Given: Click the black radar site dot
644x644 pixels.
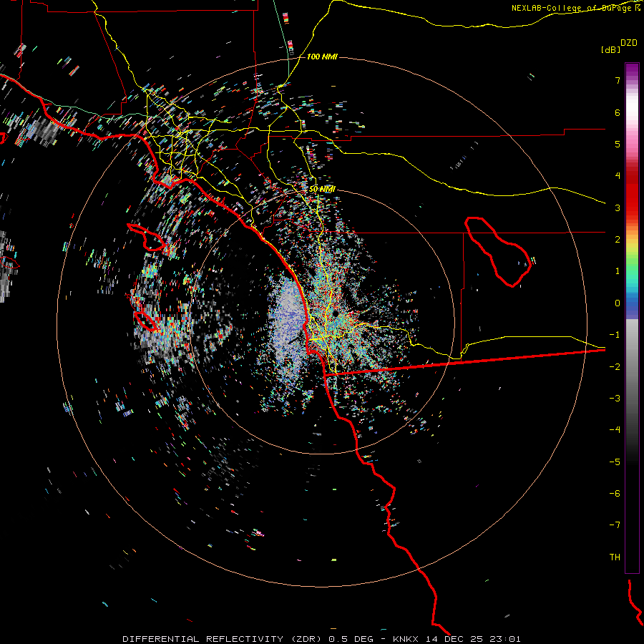Looking at the screenshot, I should click(x=336, y=314).
